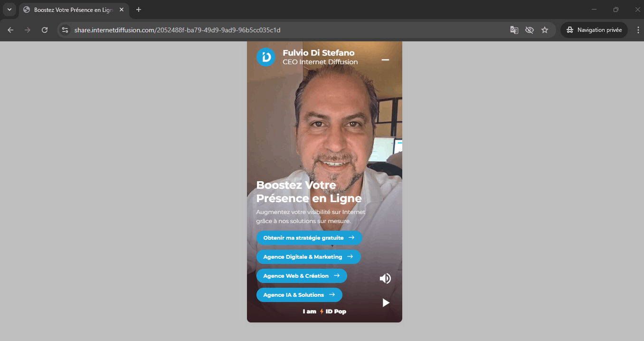Play the video with the play icon
The width and height of the screenshot is (644, 341).
pos(386,302)
